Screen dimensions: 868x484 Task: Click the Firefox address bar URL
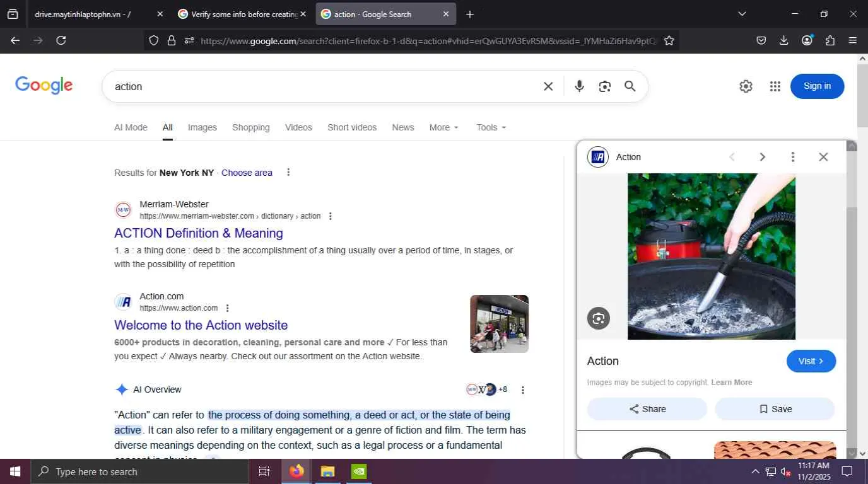(429, 40)
